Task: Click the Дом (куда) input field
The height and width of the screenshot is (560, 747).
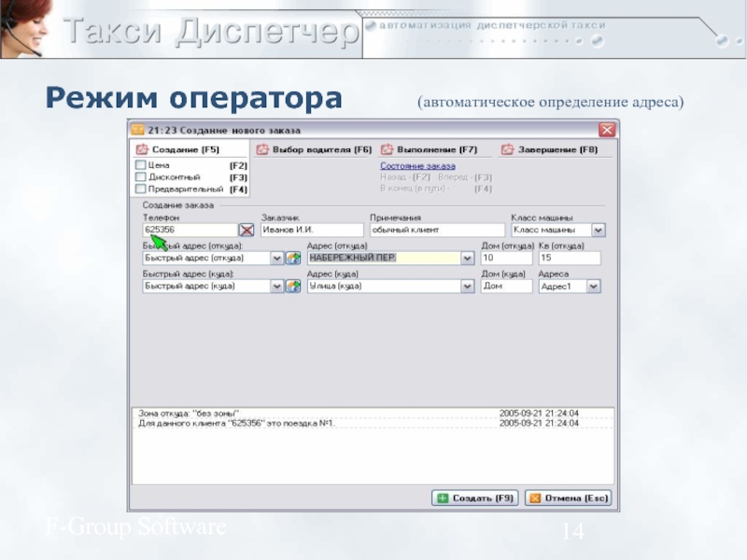Action: tap(506, 287)
